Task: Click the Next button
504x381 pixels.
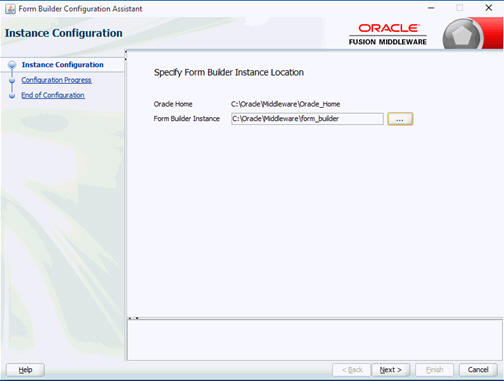Action: pos(391,370)
